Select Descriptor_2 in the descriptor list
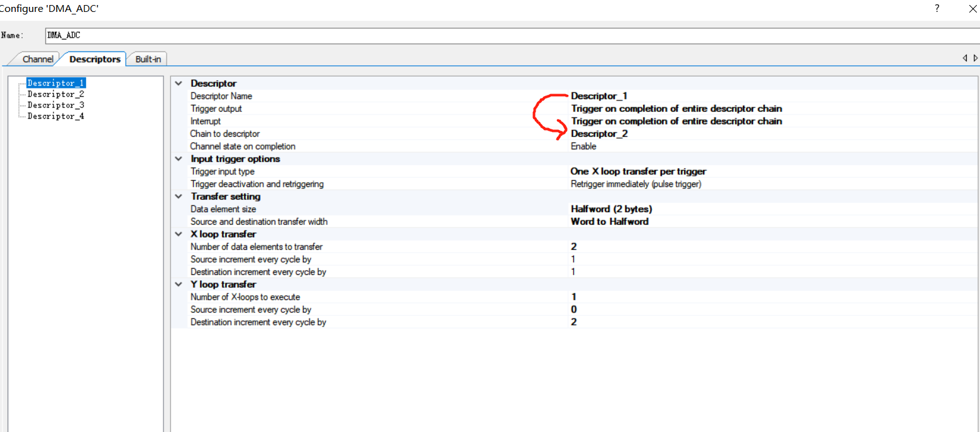 (x=56, y=94)
